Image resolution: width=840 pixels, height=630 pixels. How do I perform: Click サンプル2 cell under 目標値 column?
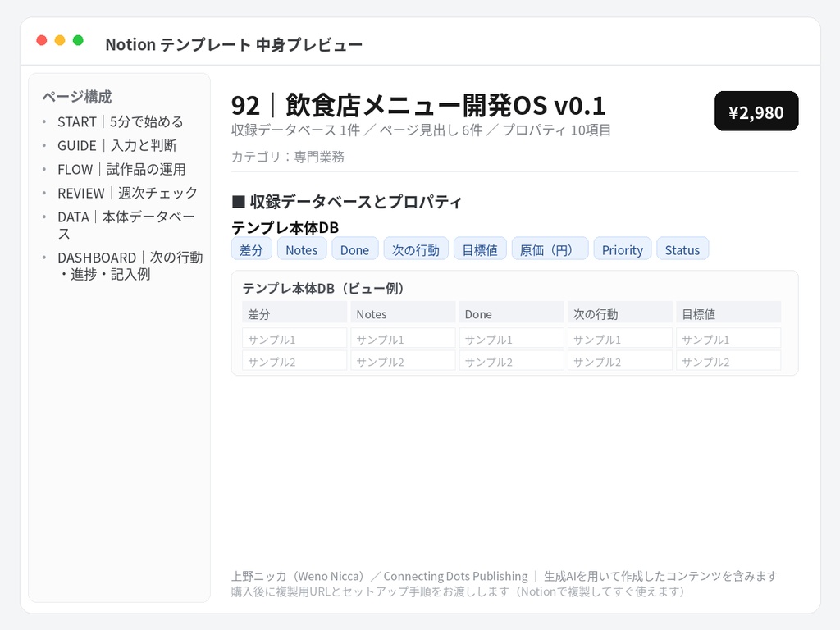click(728, 361)
